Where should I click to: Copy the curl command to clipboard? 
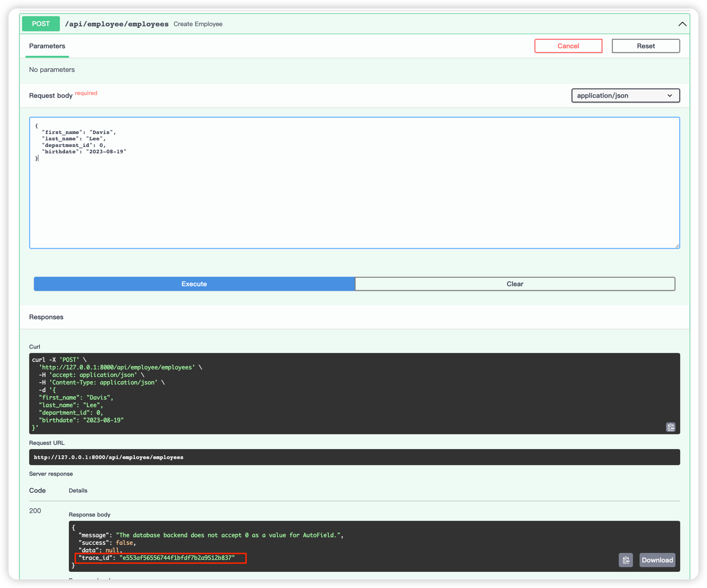click(671, 427)
